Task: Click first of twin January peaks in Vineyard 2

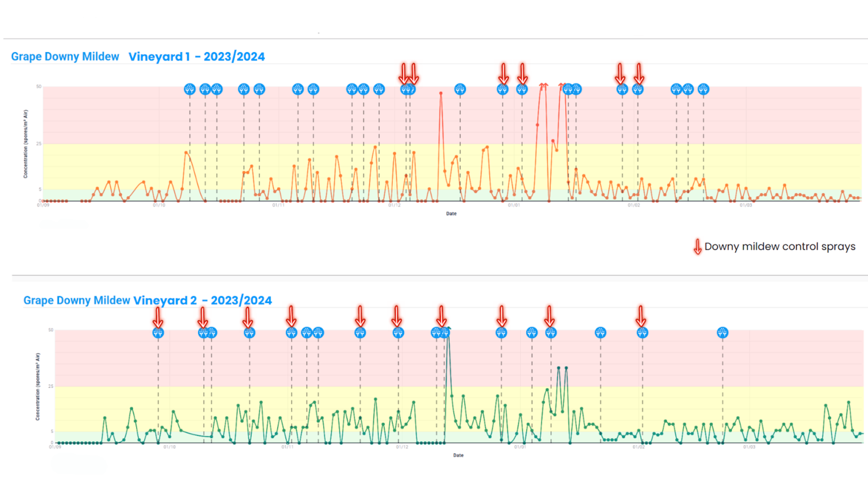Action: [x=558, y=368]
